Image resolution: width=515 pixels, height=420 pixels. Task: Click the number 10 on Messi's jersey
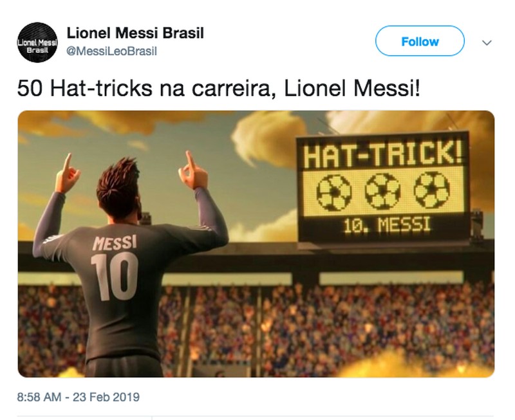[x=114, y=276]
